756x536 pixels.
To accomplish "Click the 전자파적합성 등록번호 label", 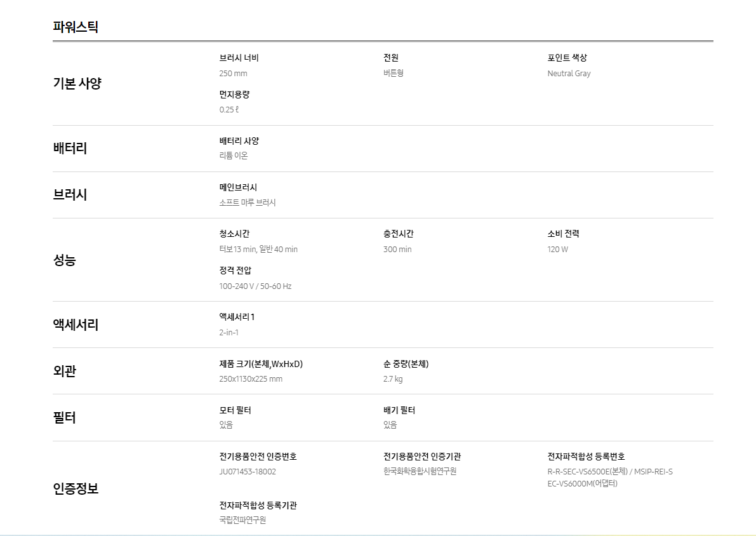I will 587,457.
